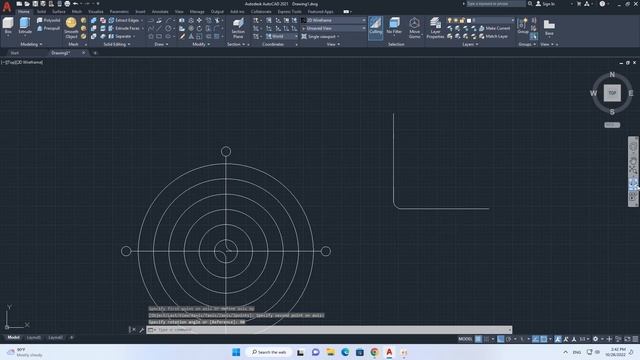Open File Explorer from the taskbar

pos(331,352)
